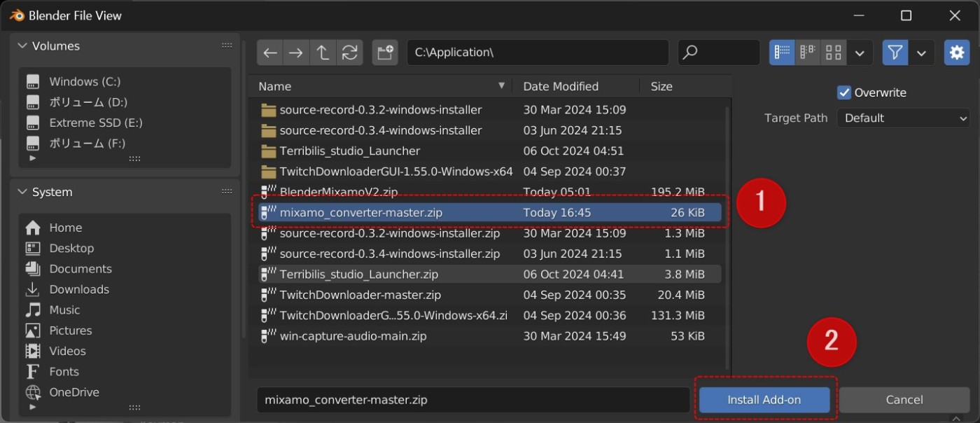Switch to thumbnail display mode
The image size is (980, 423).
pyautogui.click(x=833, y=53)
